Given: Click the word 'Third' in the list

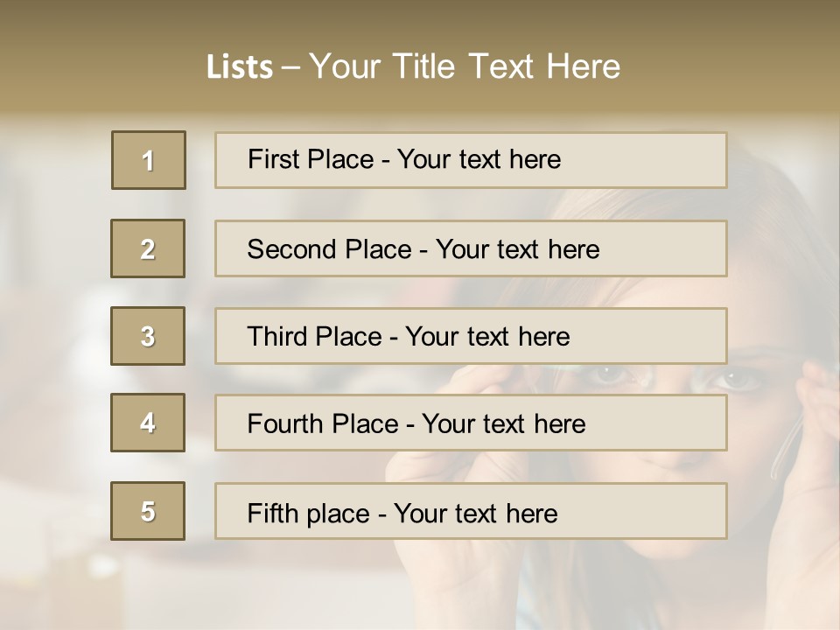Looking at the screenshot, I should (276, 337).
